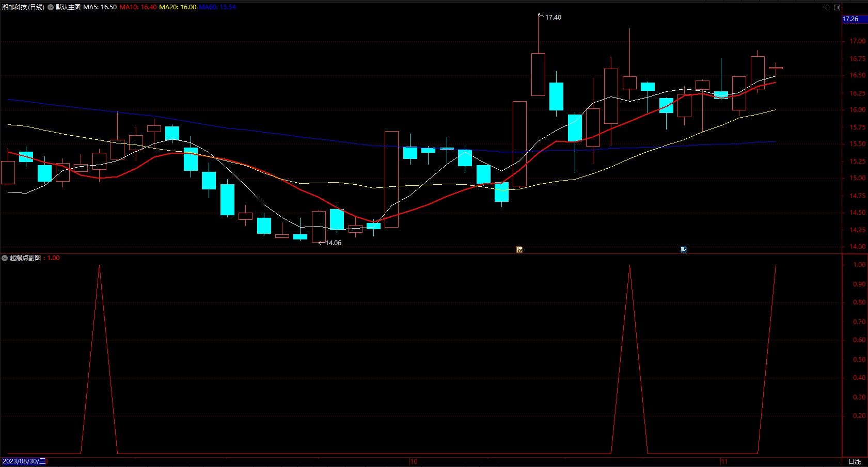Click the 0.90 value on sub-chart axis

pos(859,284)
